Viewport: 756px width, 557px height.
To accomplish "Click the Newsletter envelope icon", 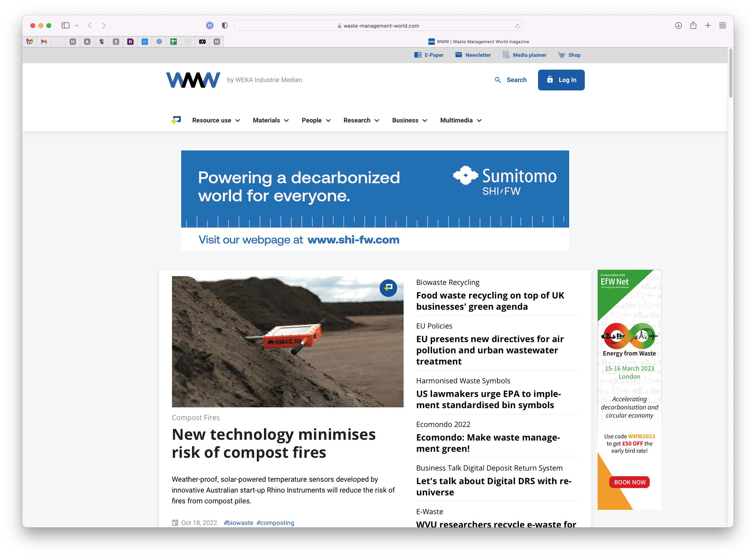I will [458, 55].
